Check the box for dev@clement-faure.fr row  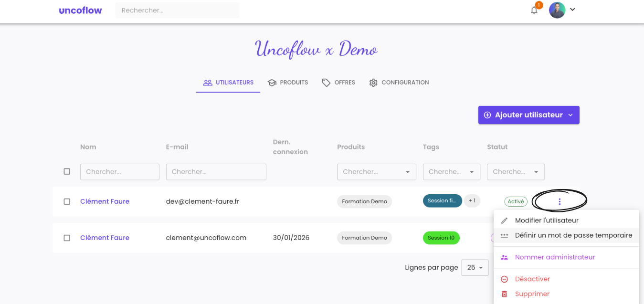67,201
